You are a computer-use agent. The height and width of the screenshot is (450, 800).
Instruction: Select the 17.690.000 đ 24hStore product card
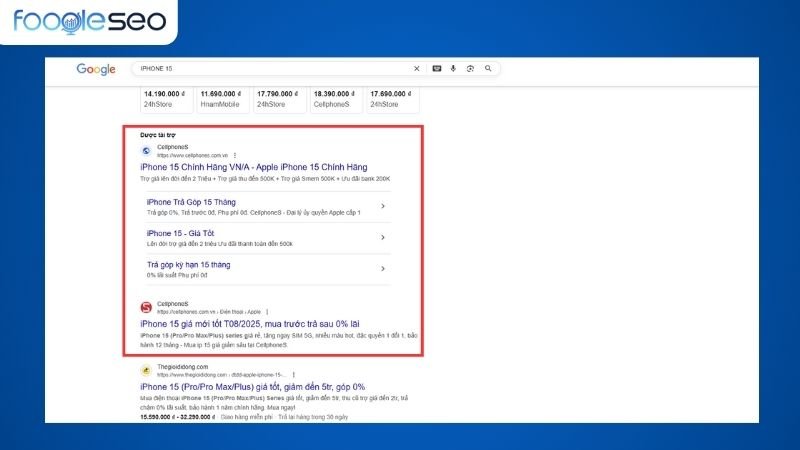click(393, 99)
